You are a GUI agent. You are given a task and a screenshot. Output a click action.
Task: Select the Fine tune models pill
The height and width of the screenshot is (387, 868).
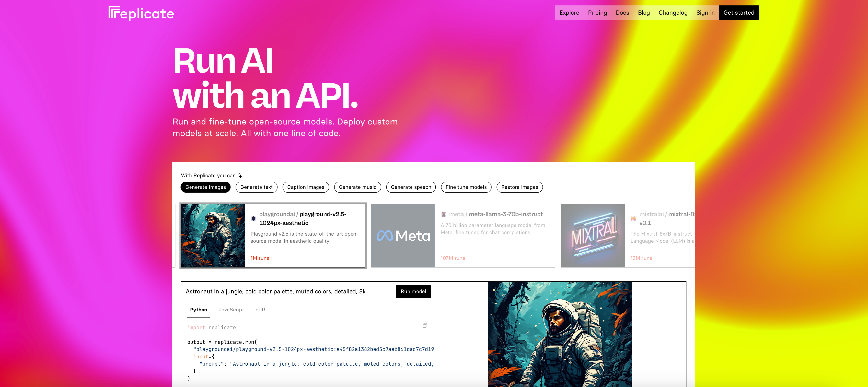[x=466, y=187]
